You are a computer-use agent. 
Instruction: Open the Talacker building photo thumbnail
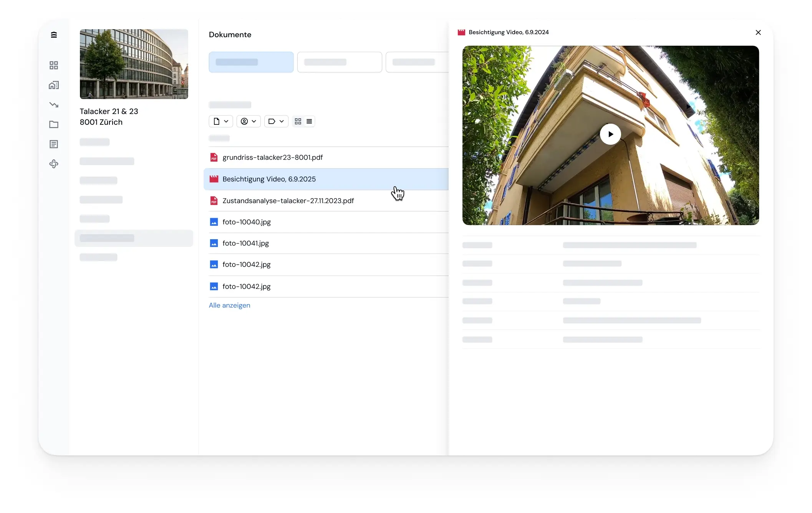pos(134,64)
